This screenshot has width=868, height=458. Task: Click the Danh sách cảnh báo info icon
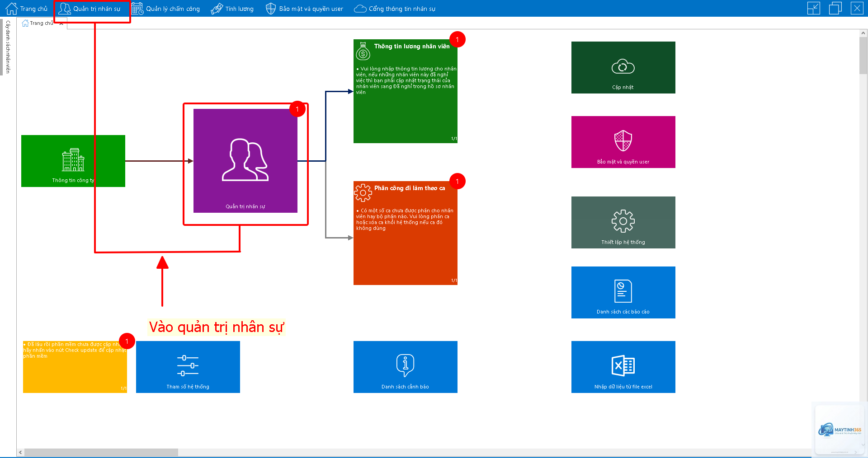click(406, 365)
